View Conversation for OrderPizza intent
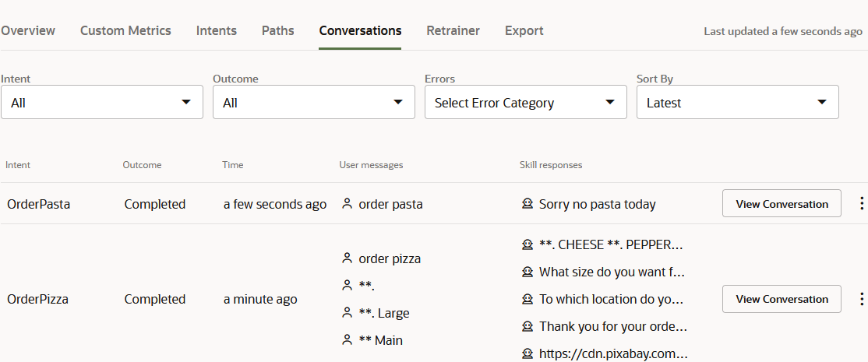The height and width of the screenshot is (362, 868). pos(782,299)
